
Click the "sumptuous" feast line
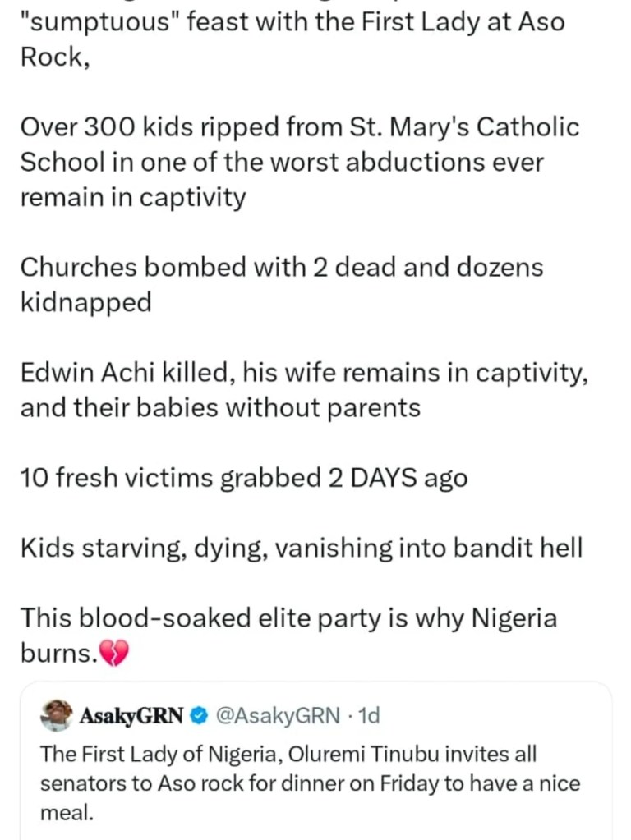pos(292,21)
